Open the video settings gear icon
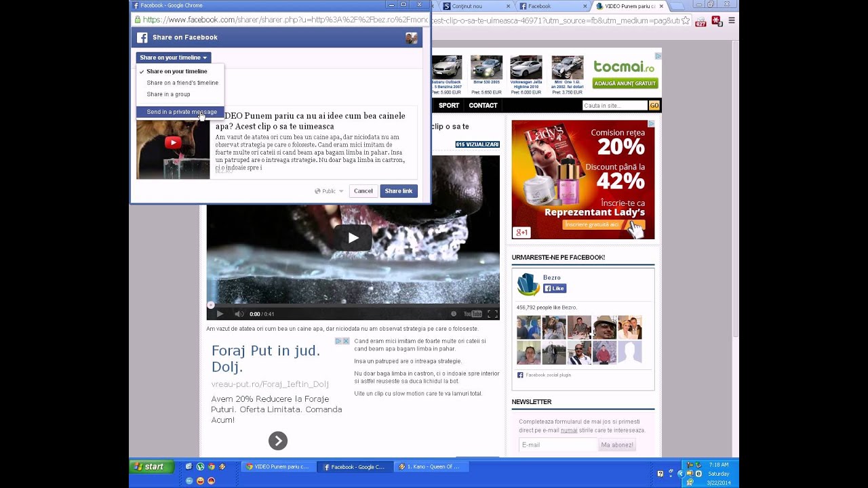 click(x=454, y=314)
